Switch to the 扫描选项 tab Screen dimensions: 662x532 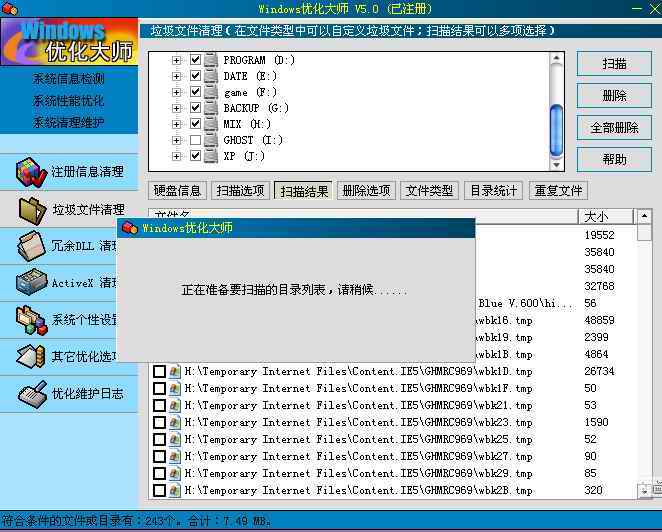click(x=240, y=191)
